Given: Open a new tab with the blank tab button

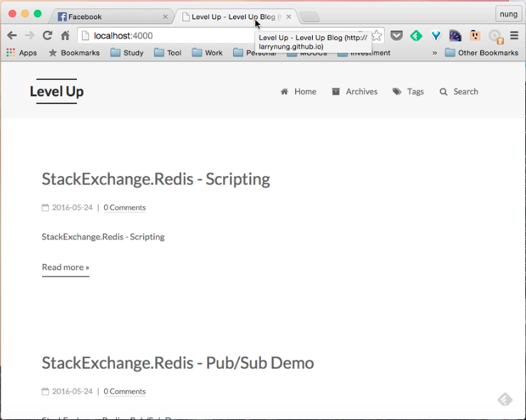Looking at the screenshot, I should point(309,17).
